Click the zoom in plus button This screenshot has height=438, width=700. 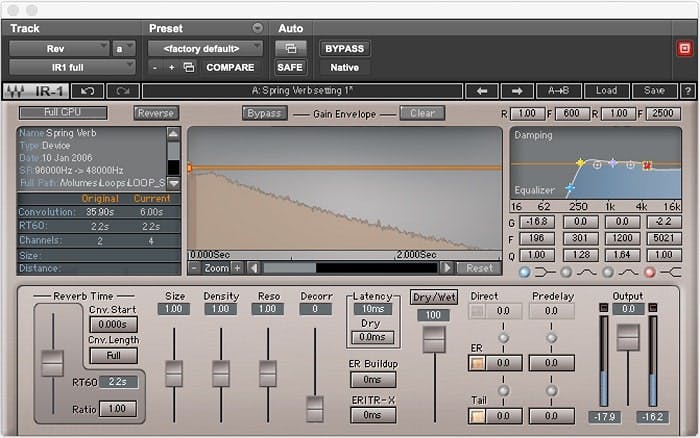237,268
